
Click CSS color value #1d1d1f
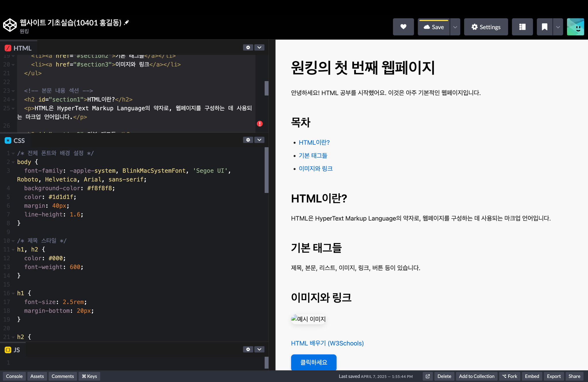(x=61, y=197)
